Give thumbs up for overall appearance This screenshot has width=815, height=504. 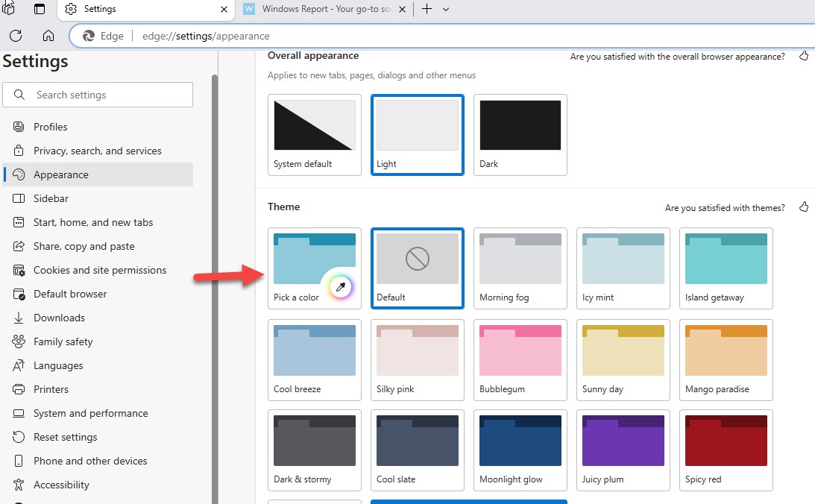click(x=804, y=56)
